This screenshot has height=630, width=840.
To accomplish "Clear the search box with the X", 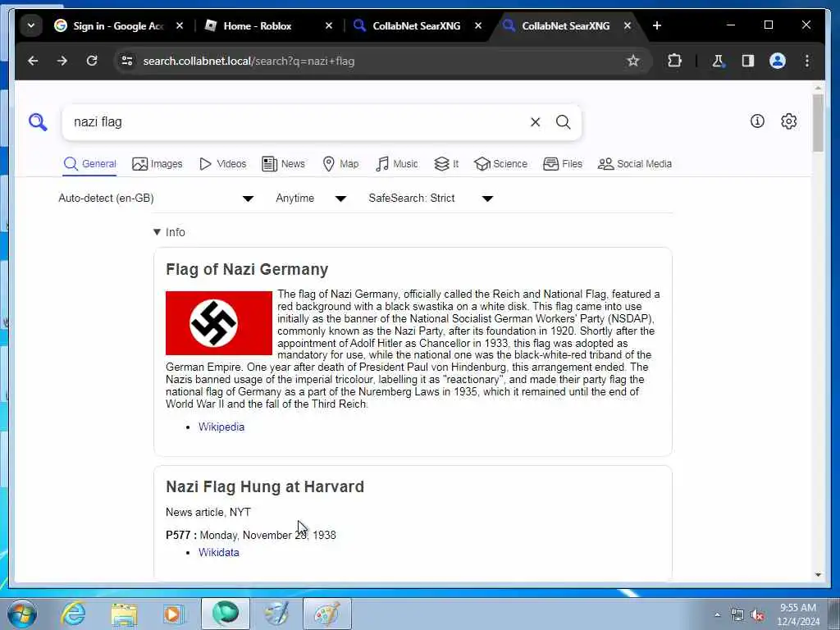I will tap(535, 122).
